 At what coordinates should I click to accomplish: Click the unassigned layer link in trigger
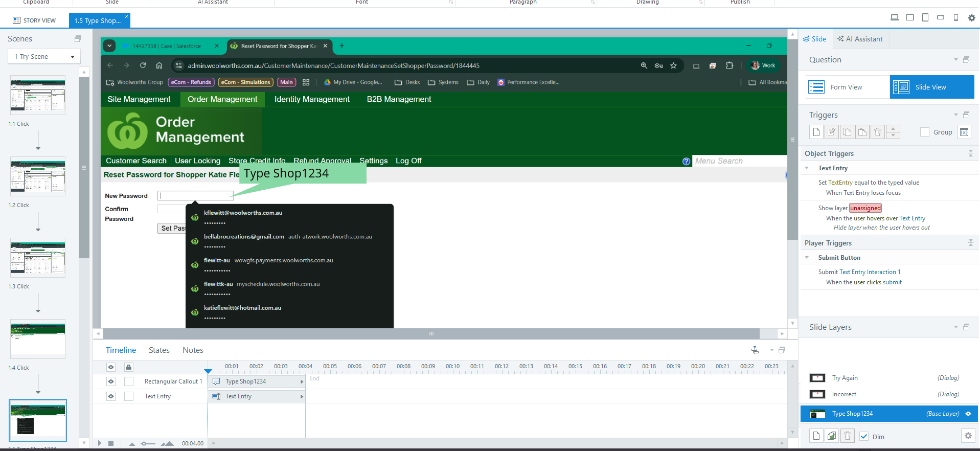[865, 208]
